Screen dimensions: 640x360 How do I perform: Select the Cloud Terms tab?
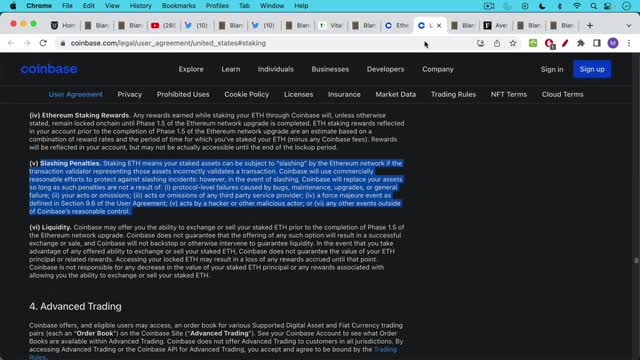tap(562, 94)
